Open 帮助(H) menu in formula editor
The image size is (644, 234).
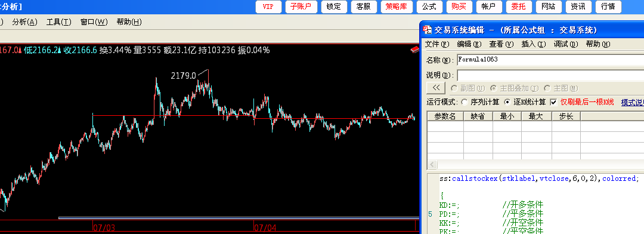point(597,44)
